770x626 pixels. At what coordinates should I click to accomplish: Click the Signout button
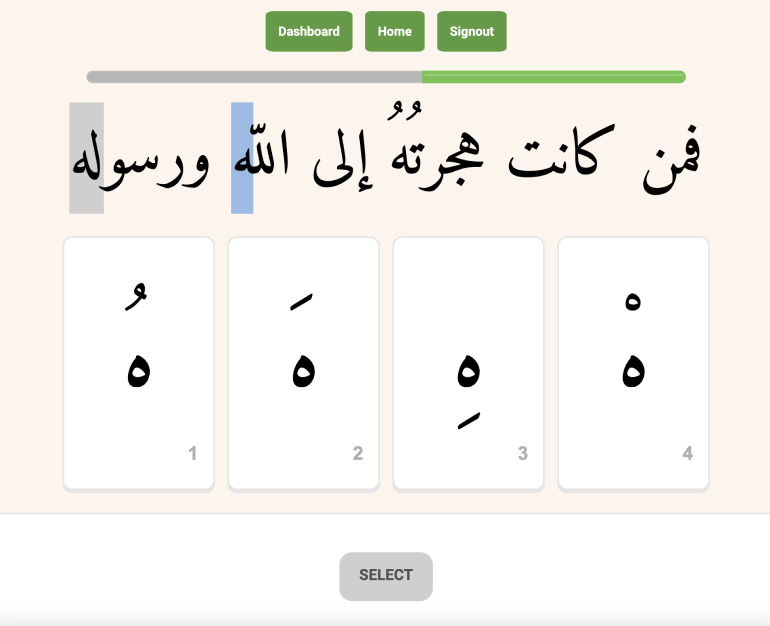coord(471,31)
